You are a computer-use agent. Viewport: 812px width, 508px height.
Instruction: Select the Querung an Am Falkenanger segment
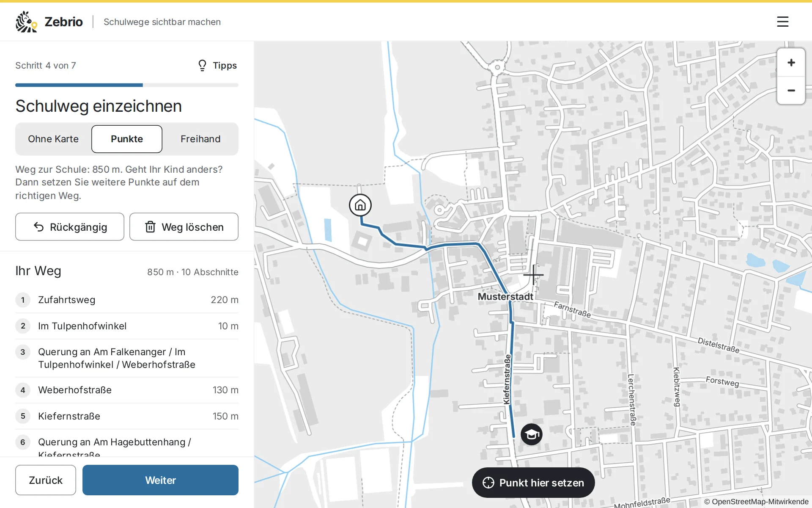click(127, 358)
